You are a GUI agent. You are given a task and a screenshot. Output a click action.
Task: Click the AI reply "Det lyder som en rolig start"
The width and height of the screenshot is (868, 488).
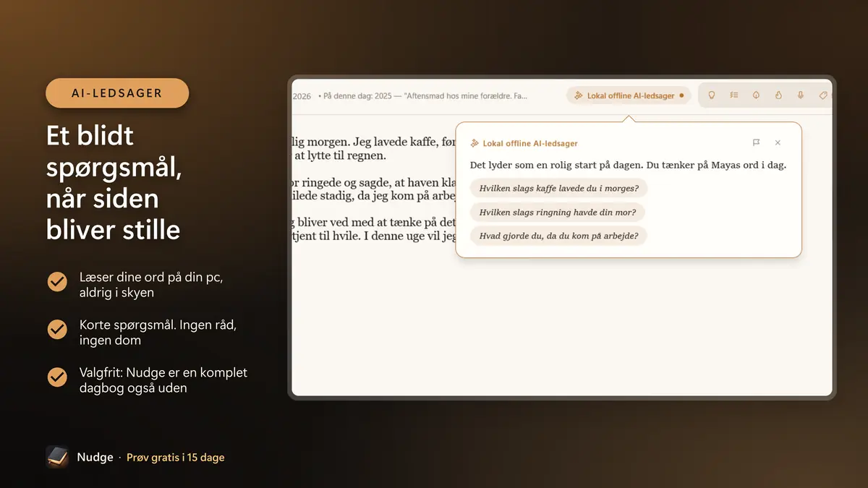628,165
